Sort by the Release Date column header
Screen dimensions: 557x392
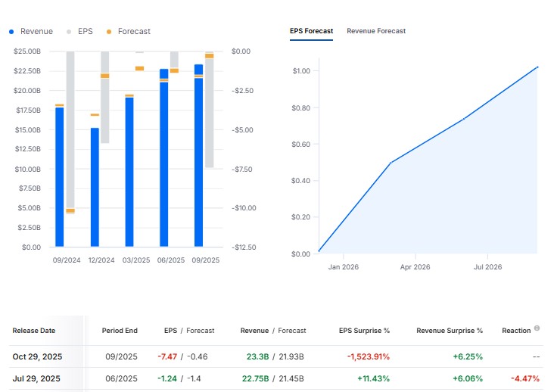[x=33, y=331]
